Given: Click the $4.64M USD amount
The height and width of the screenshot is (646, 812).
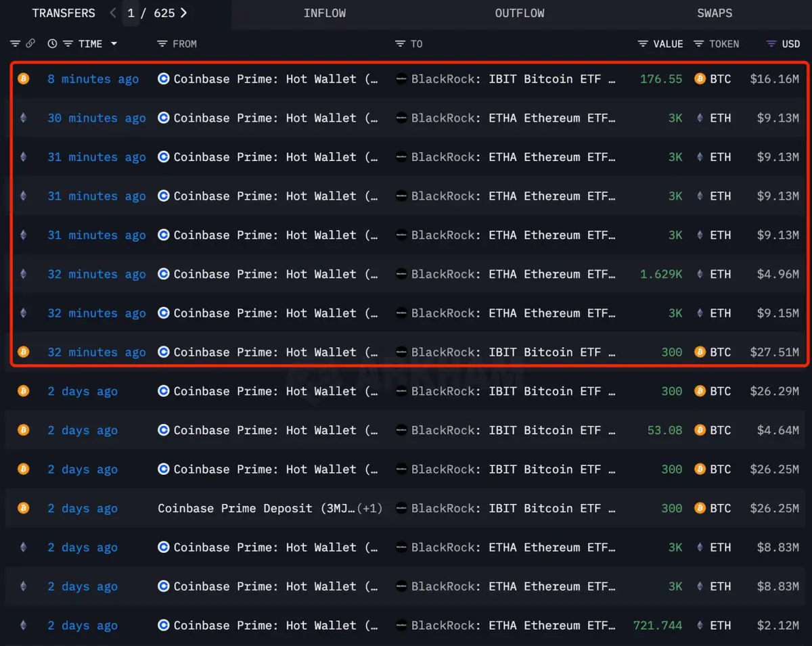Looking at the screenshot, I should [778, 431].
